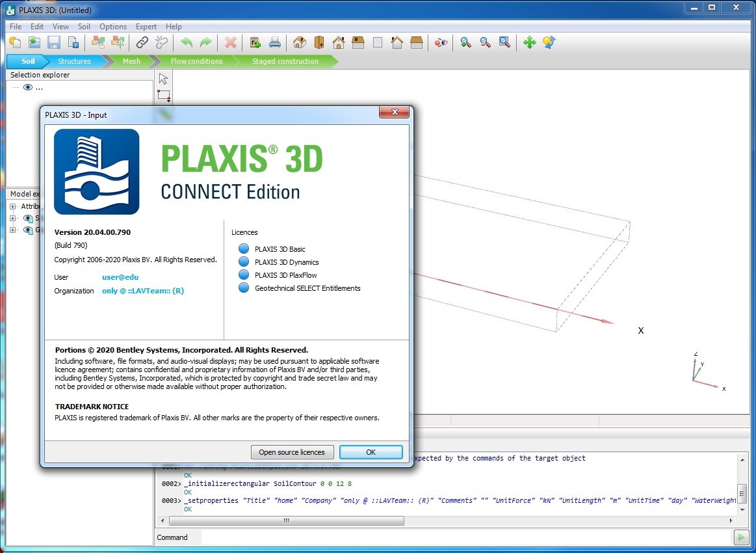Click the door-shaped side view icon

click(x=319, y=42)
